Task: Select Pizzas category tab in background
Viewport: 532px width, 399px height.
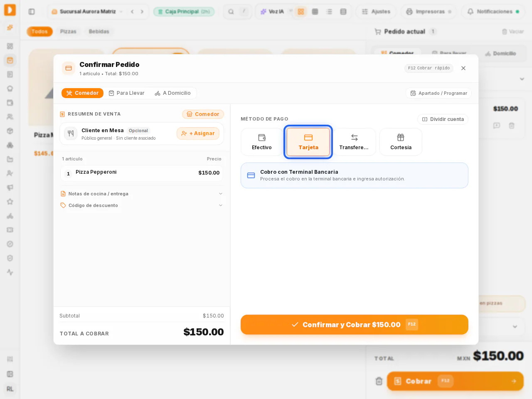Action: [x=68, y=32]
